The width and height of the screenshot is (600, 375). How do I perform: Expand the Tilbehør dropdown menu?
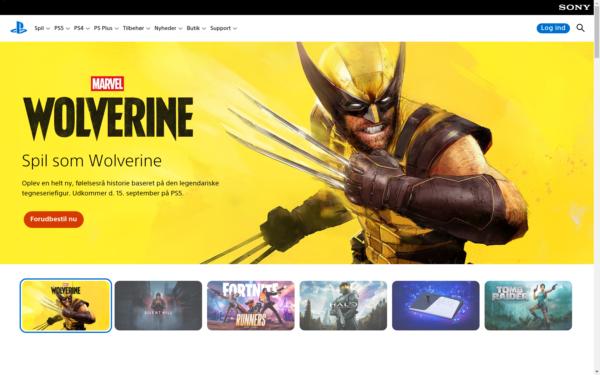pos(136,28)
